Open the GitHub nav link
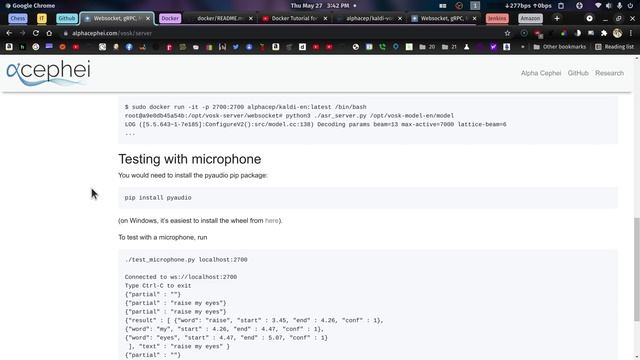Image resolution: width=640 pixels, height=360 pixels. point(578,73)
